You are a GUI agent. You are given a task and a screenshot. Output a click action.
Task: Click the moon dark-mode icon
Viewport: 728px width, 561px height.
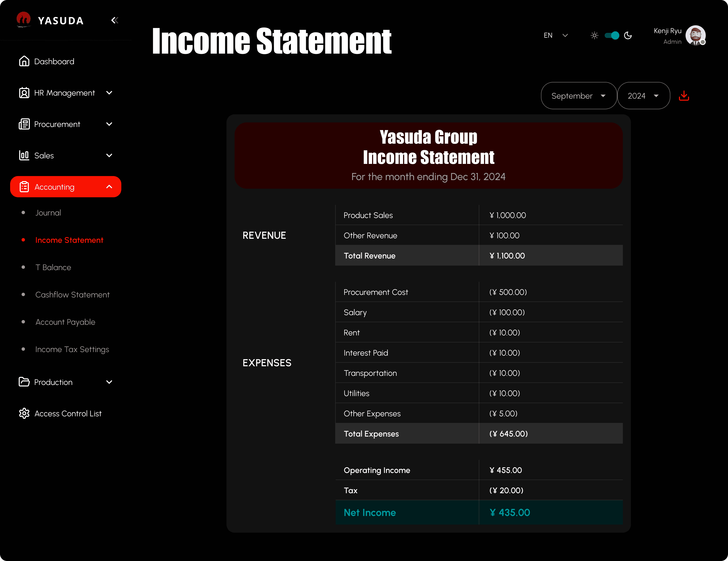tap(628, 35)
